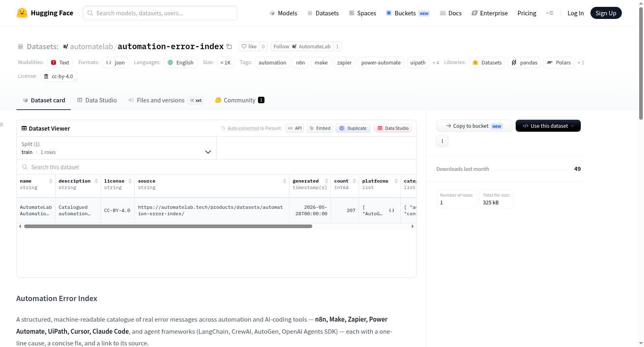Screen dimensions: 644x347
Task: Click Copy to bucket
Action: 474,126
